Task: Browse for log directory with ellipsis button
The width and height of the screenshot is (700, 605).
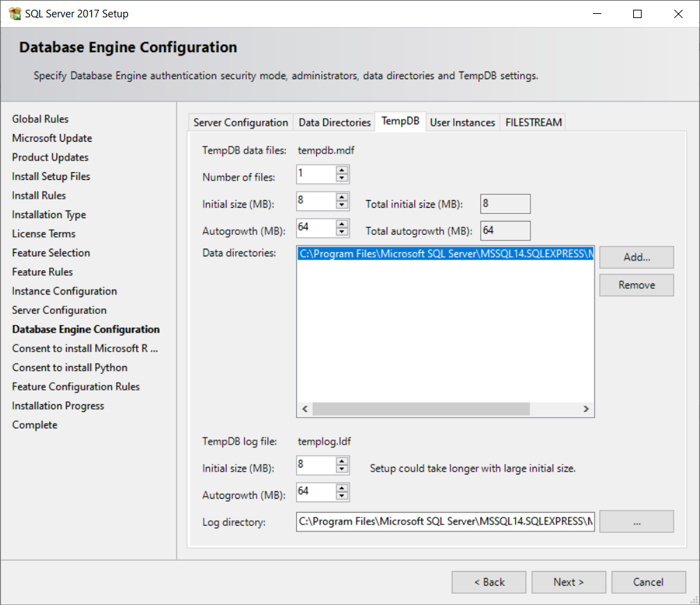Action: (x=636, y=522)
